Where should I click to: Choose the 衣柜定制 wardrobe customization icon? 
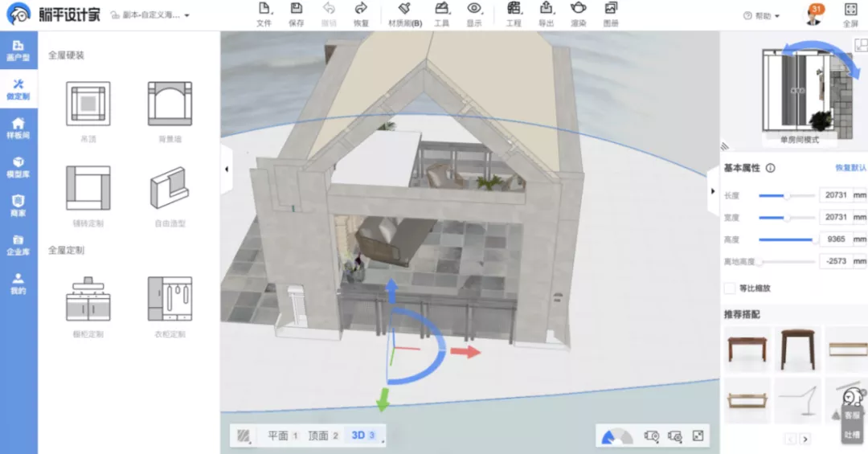tap(170, 299)
